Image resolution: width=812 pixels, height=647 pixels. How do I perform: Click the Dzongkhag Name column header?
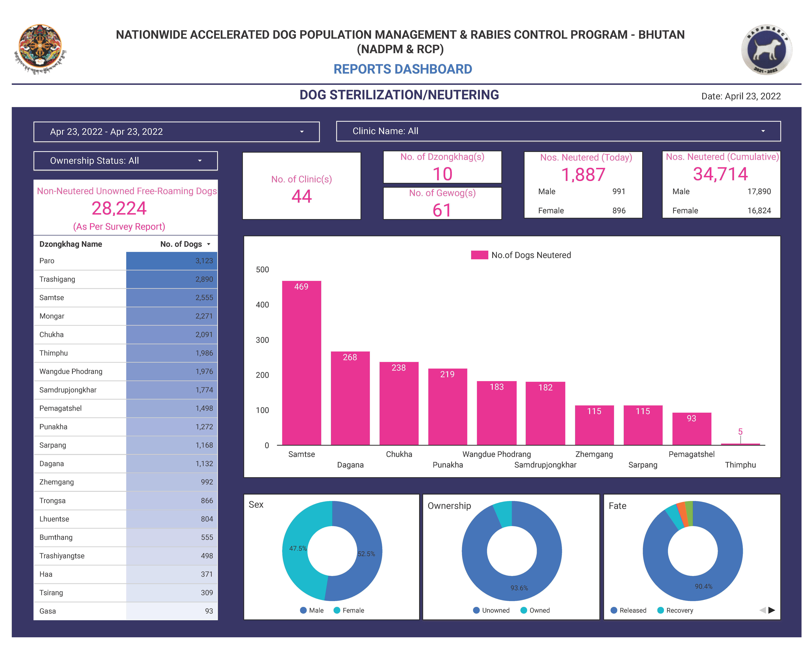click(71, 244)
